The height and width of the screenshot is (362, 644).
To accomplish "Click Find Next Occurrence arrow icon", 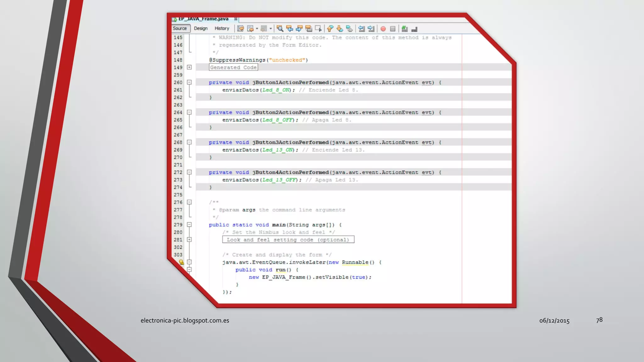I will 299,29.
